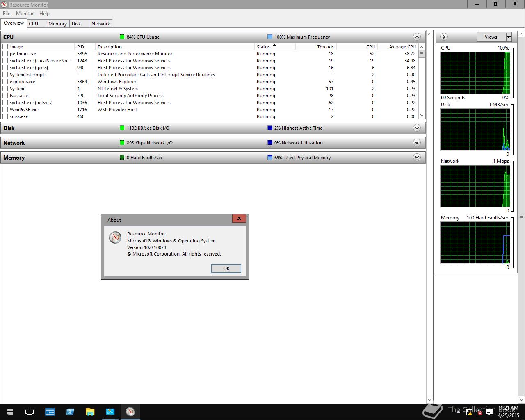Show hidden system tray icons

coord(458,412)
